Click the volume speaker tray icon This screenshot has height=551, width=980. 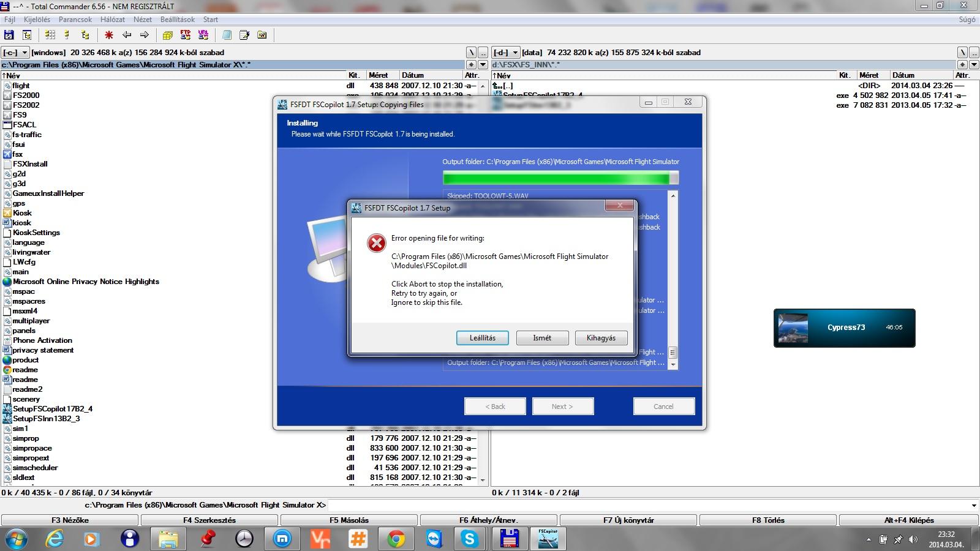coord(913,539)
